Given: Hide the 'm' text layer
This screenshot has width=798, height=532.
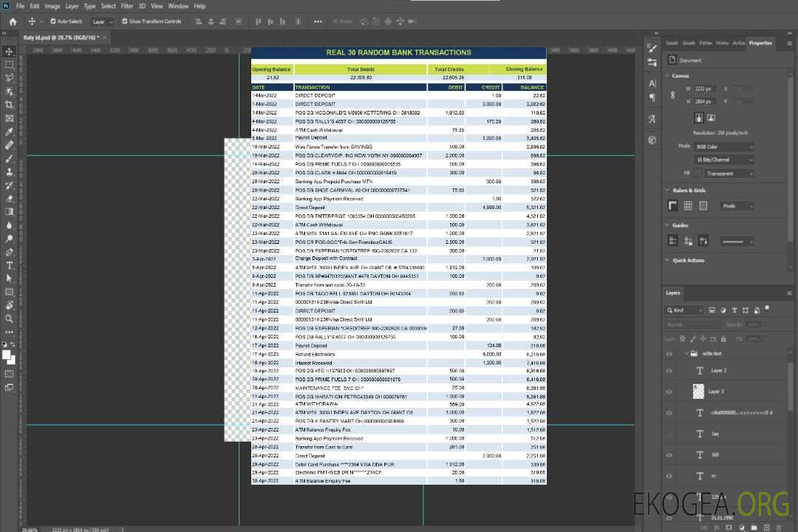Looking at the screenshot, I should tap(669, 477).
